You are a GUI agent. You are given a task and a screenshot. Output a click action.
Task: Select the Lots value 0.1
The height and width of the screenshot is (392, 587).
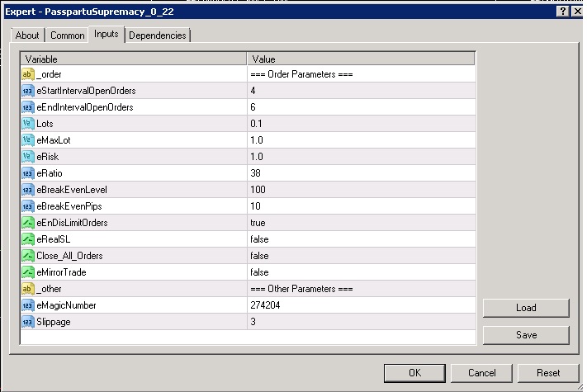(362, 124)
